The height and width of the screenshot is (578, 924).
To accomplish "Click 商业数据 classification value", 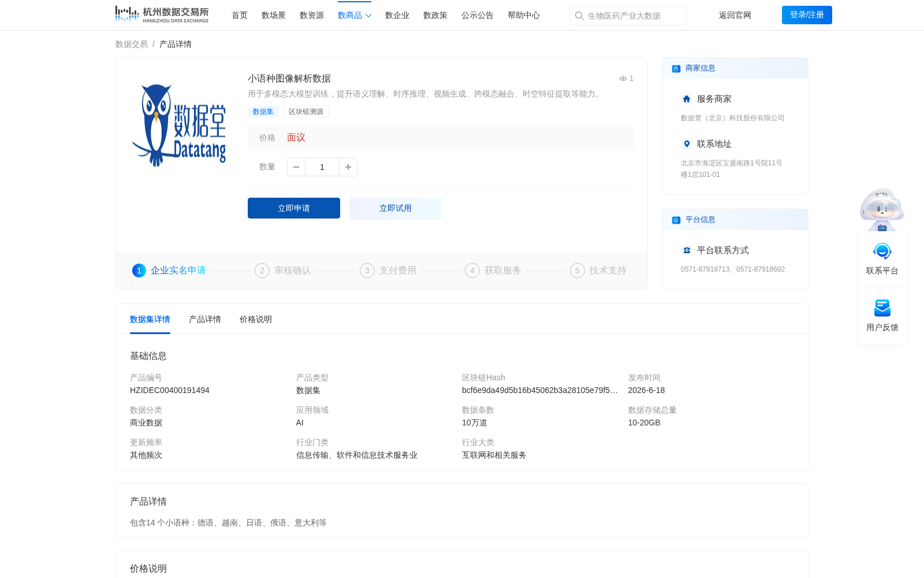I will click(146, 423).
